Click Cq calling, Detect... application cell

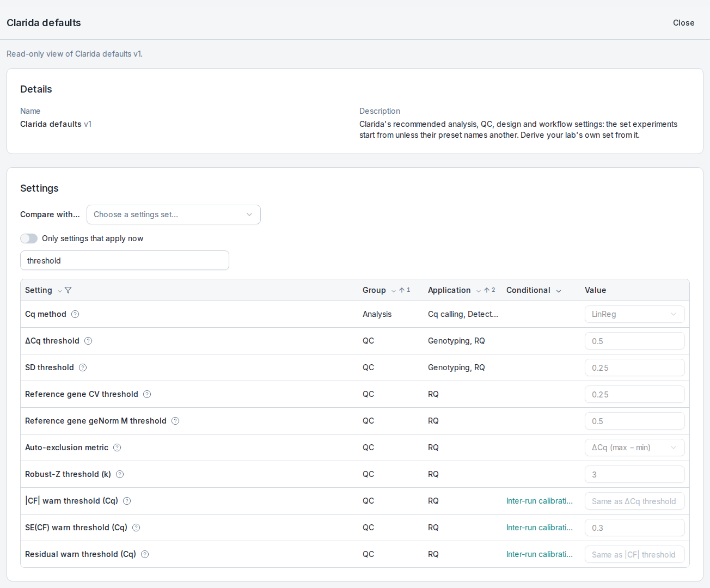click(x=463, y=314)
